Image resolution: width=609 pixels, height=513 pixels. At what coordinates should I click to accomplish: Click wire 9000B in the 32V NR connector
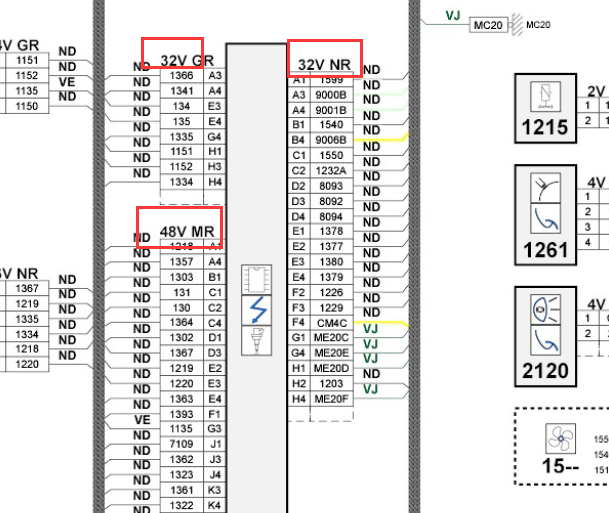331,95
